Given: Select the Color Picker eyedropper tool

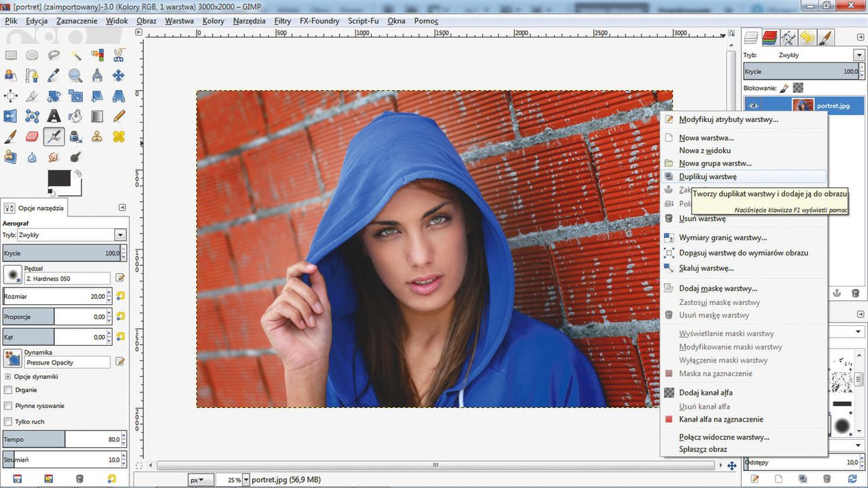Looking at the screenshot, I should [x=54, y=75].
